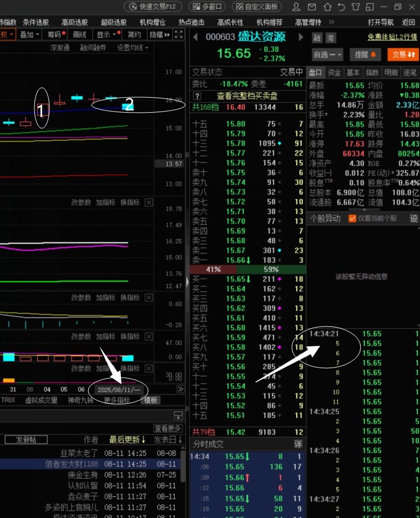Image resolution: width=420 pixels, height=518 pixels.
Task: Click the 提醒 alert bell button
Action: click(x=365, y=54)
